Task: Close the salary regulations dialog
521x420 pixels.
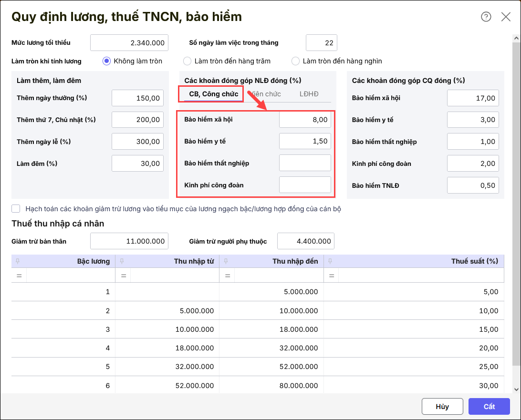Action: [506, 17]
